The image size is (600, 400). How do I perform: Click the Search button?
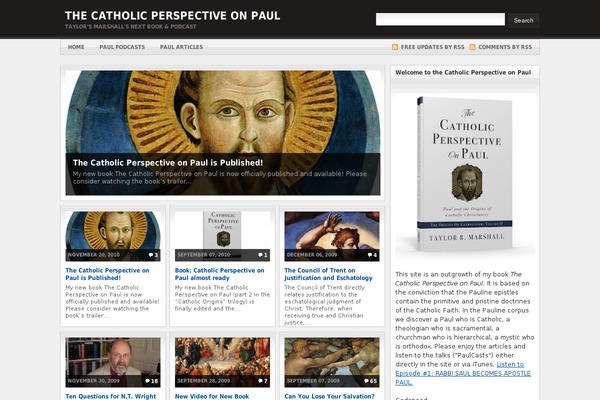(x=523, y=20)
